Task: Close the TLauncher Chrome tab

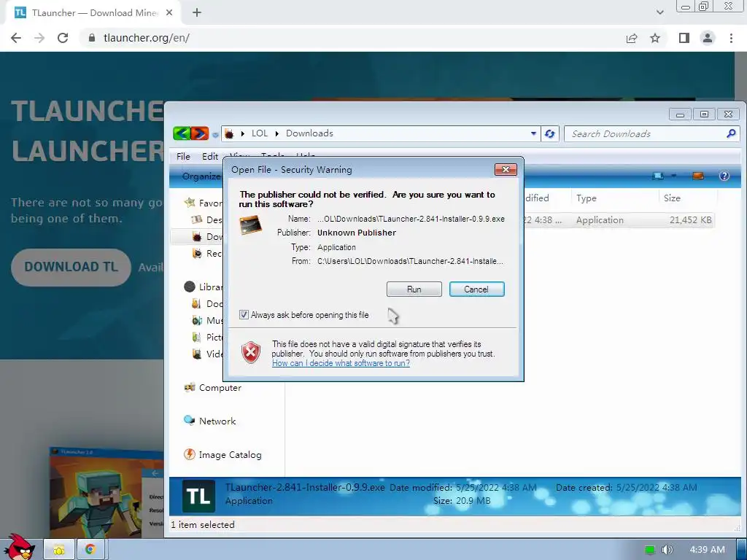Action: point(169,13)
